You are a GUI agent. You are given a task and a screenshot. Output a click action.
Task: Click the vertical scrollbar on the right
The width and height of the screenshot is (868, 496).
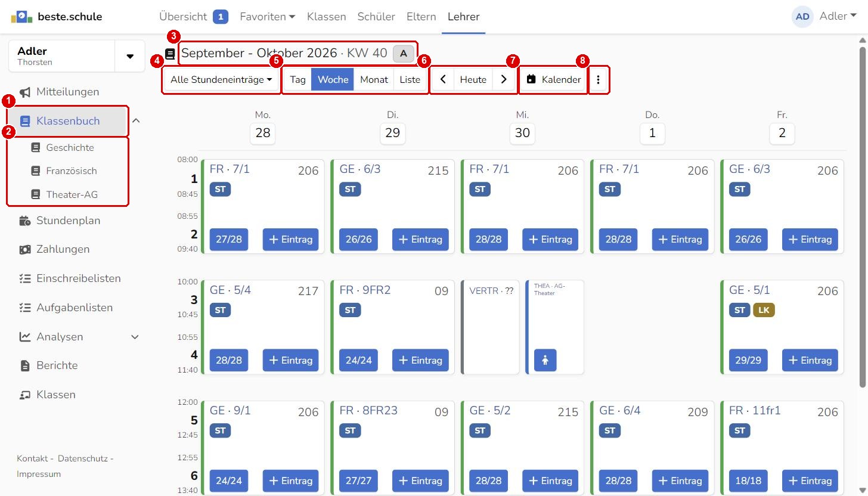click(862, 215)
